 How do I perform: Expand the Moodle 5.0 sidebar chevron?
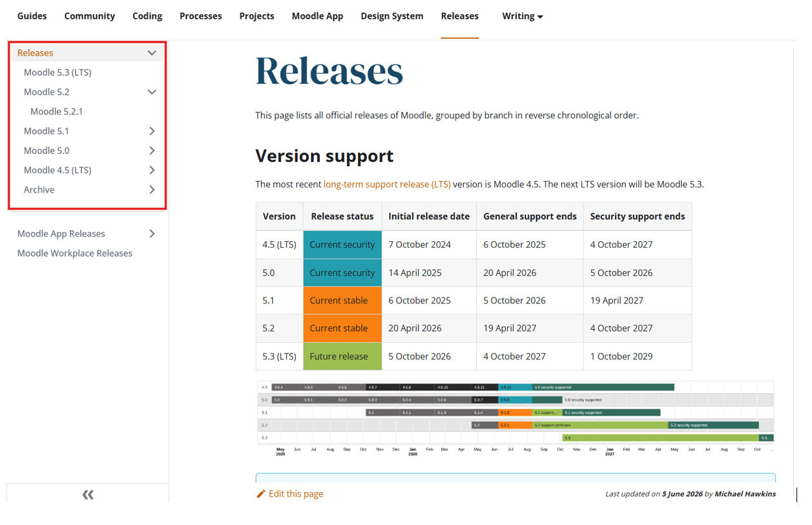click(152, 151)
